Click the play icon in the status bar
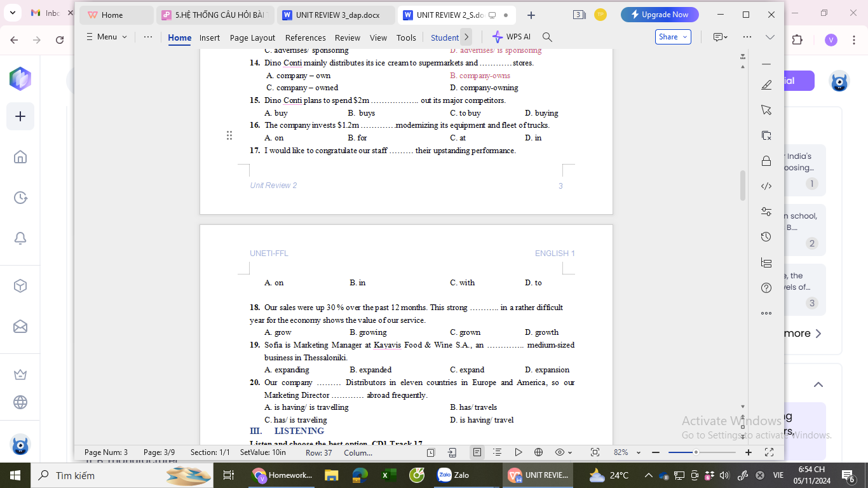Image resolution: width=868 pixels, height=488 pixels. click(x=518, y=452)
